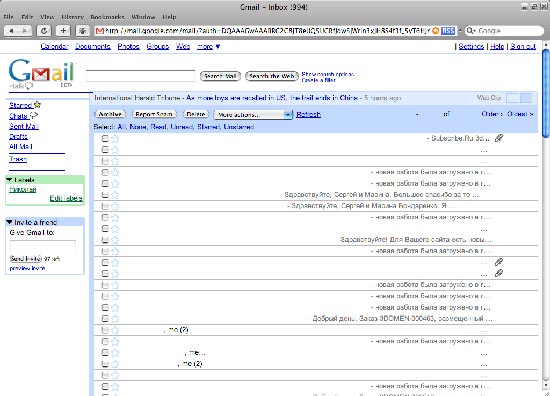
Task: Open the Help menu
Action: coord(169,17)
